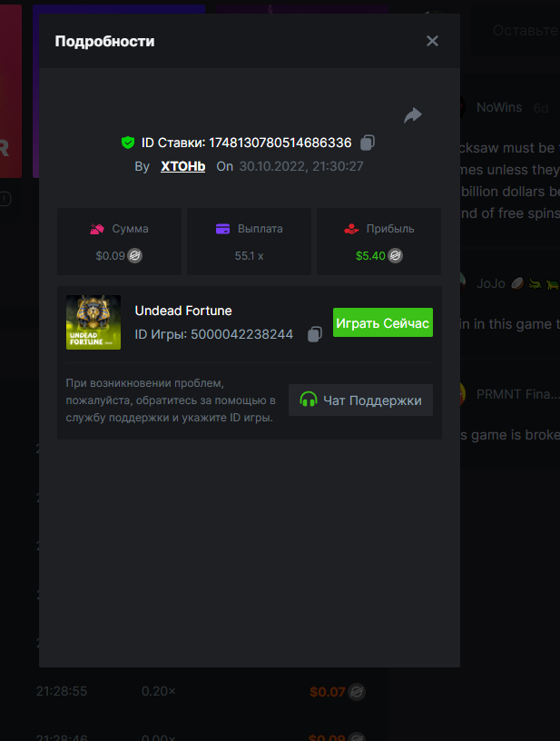Open Чат Поддержки support chat
Screen dimensions: 560x741
pyautogui.click(x=360, y=400)
